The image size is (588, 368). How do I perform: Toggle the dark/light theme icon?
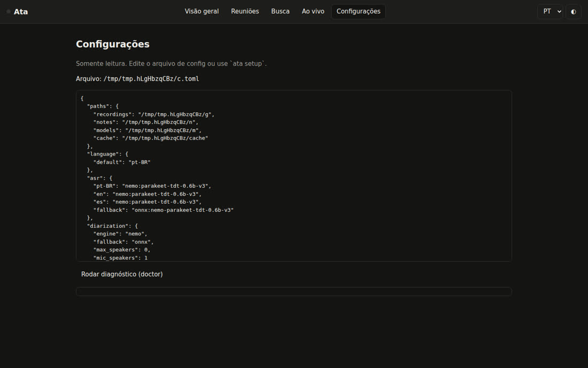[574, 12]
